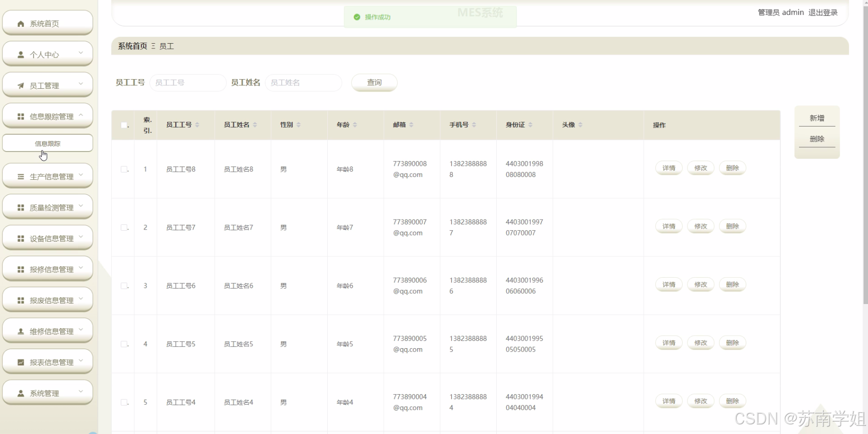The width and height of the screenshot is (868, 434).
Task: Check the select-all checkbox in table header
Action: [x=124, y=125]
